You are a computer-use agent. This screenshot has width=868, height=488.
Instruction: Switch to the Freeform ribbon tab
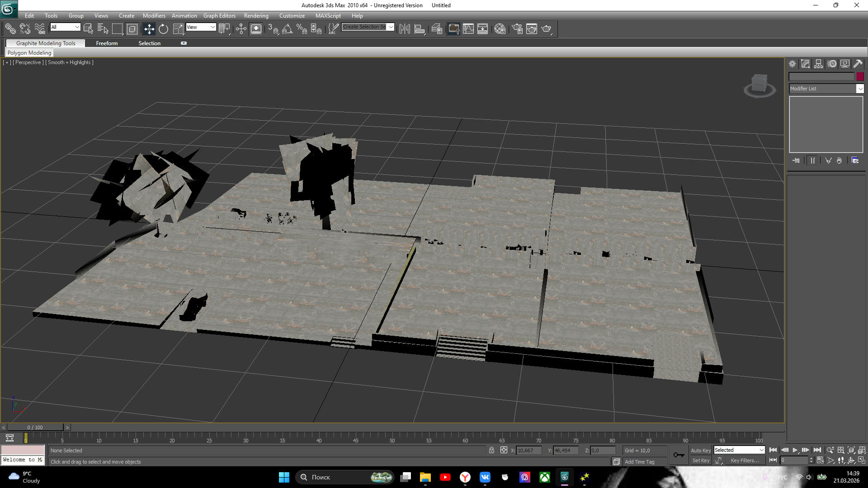[x=107, y=43]
